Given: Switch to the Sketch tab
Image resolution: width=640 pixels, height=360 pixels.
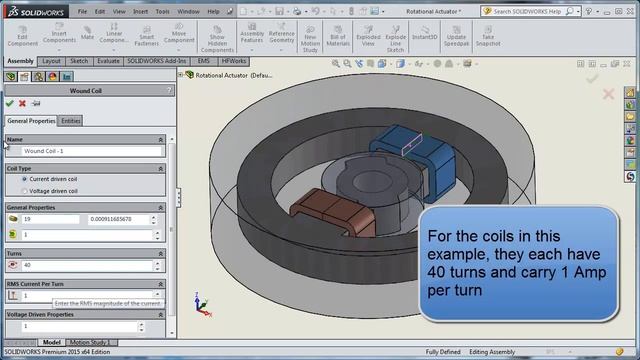Looking at the screenshot, I should point(79,61).
